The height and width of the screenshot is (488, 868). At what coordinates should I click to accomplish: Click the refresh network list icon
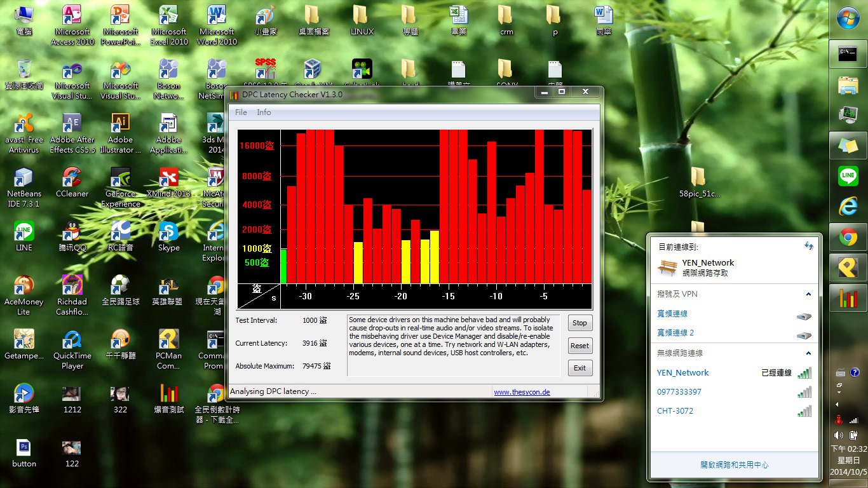pyautogui.click(x=808, y=246)
